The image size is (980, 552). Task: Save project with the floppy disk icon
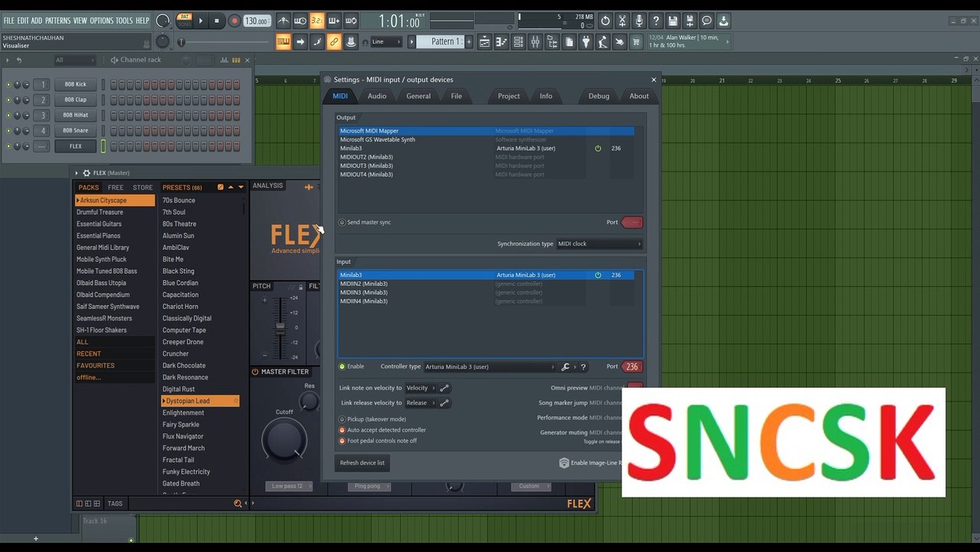pyautogui.click(x=673, y=21)
